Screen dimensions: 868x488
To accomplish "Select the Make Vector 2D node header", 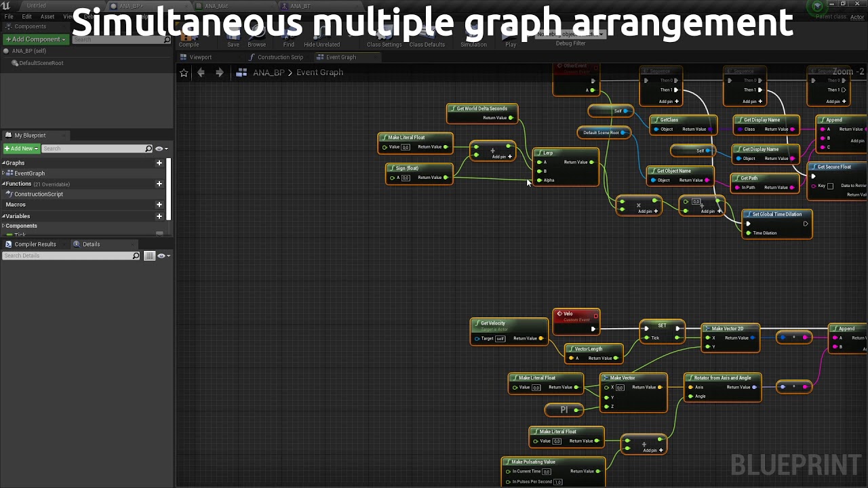I will [x=730, y=329].
